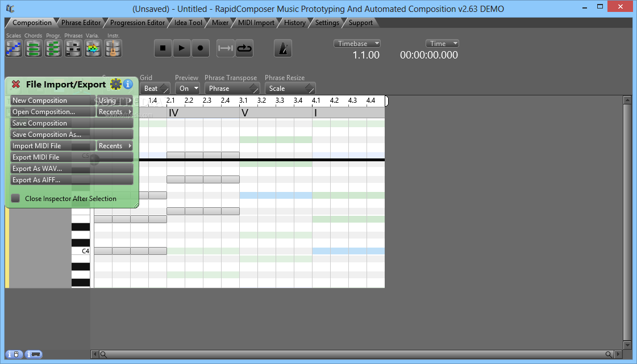Click Save Composition As... button
Screen dimensions: 637x364
coord(72,135)
